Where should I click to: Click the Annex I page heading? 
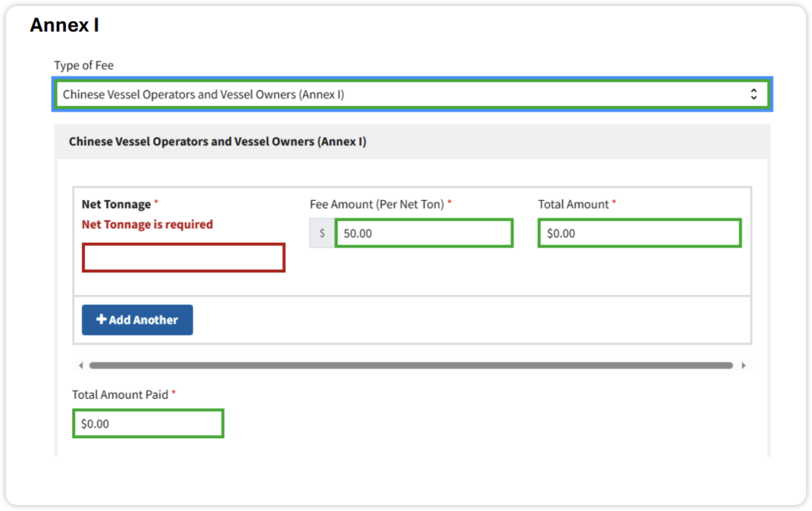tap(65, 25)
